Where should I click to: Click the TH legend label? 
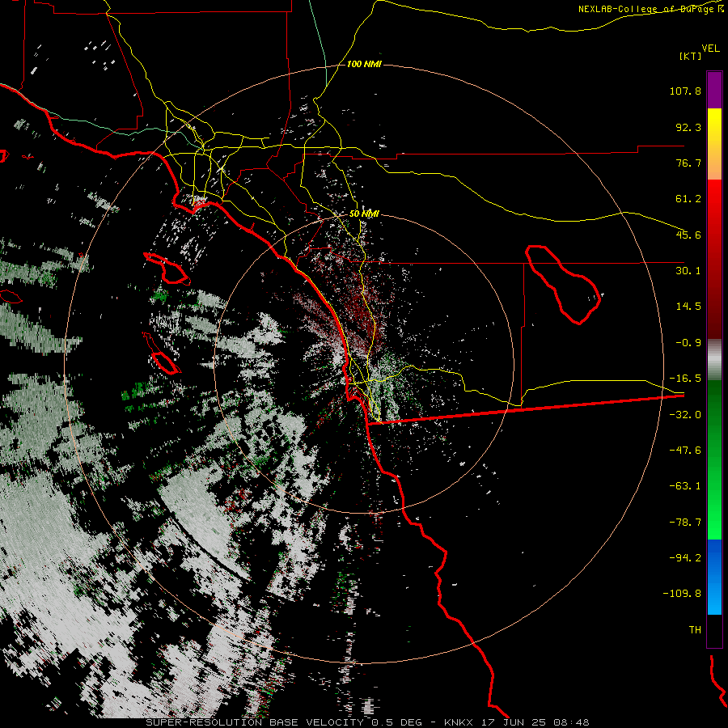coord(695,630)
